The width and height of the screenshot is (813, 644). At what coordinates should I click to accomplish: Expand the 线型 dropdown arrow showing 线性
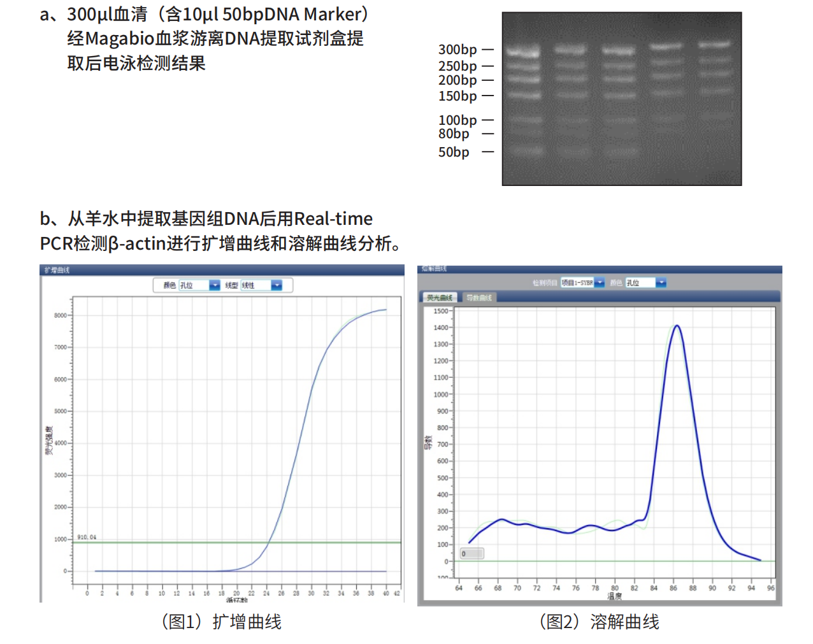point(276,285)
